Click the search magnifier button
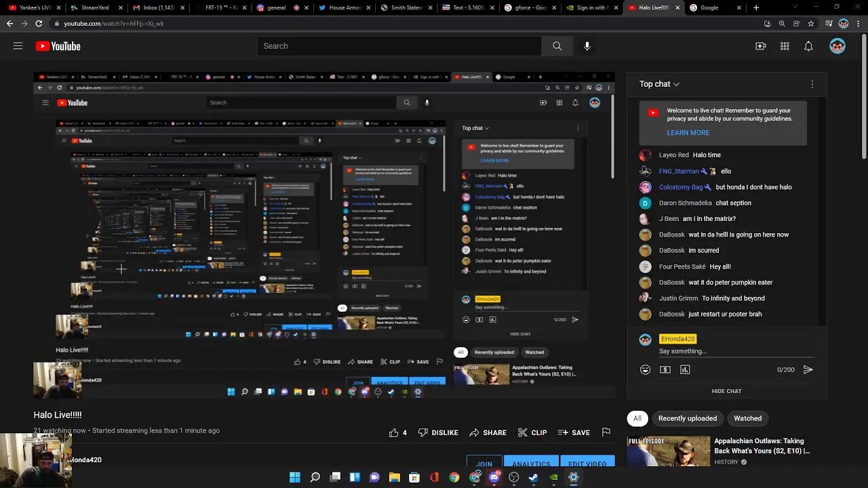The height and width of the screenshot is (488, 868). pos(557,46)
